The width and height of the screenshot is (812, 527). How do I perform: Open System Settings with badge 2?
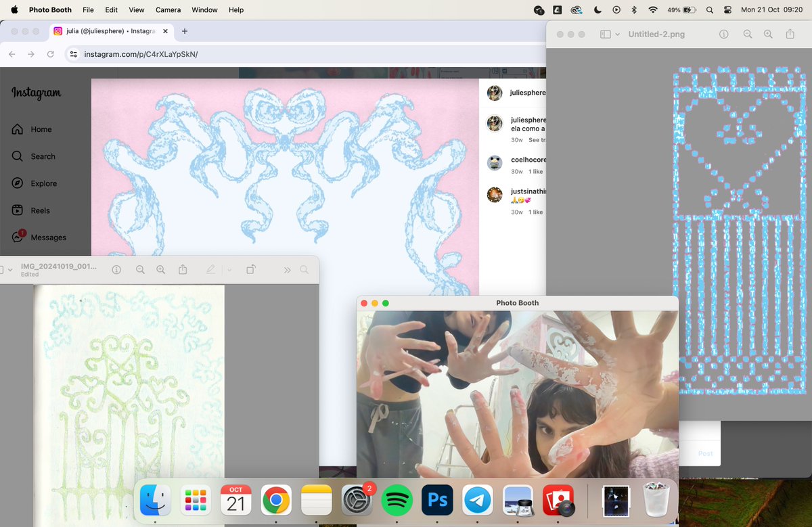[x=357, y=501]
